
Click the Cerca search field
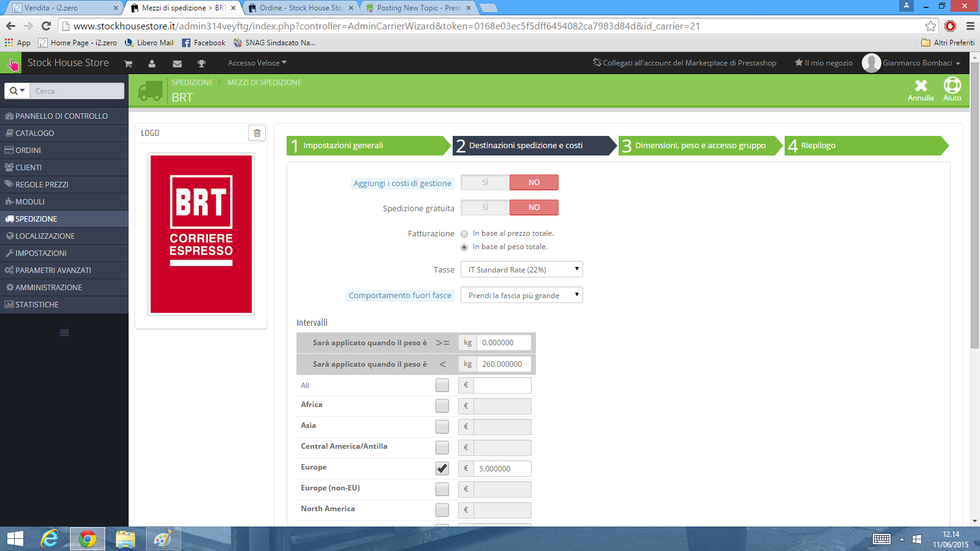pyautogui.click(x=77, y=91)
